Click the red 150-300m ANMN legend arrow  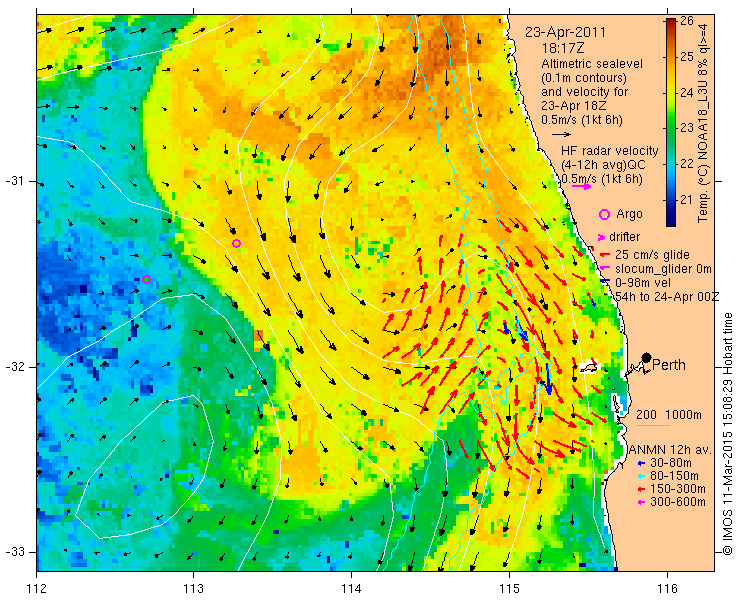pos(640,490)
